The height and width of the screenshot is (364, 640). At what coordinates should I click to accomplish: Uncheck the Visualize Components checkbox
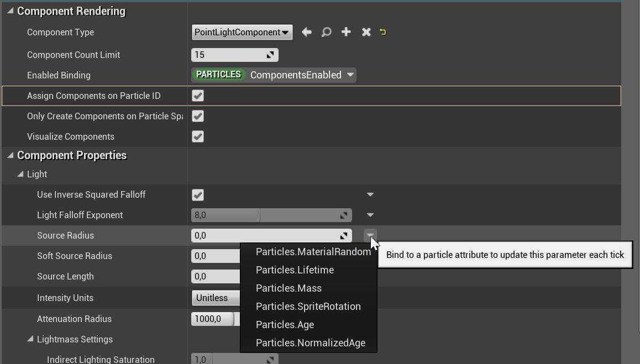(x=198, y=136)
